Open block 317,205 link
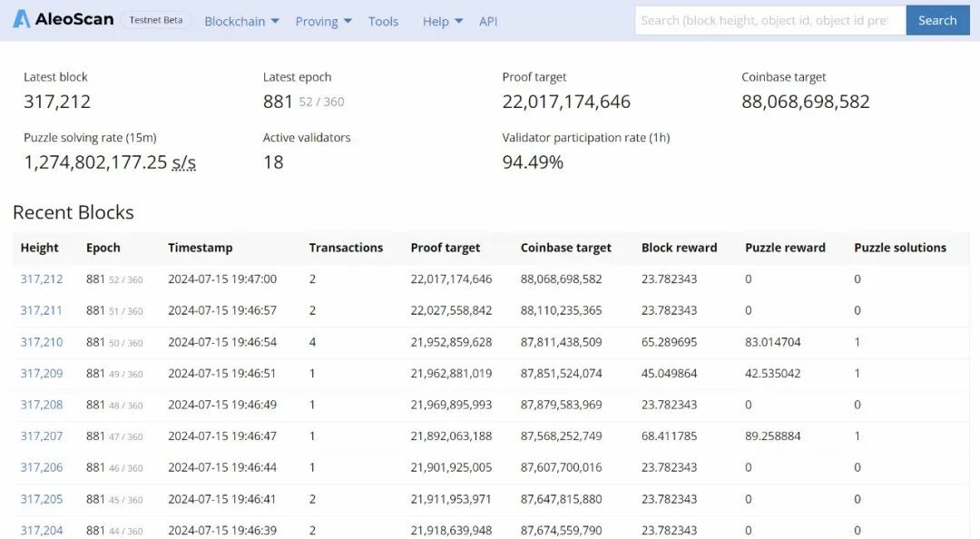Viewport: 980px width, 539px height. pos(41,499)
